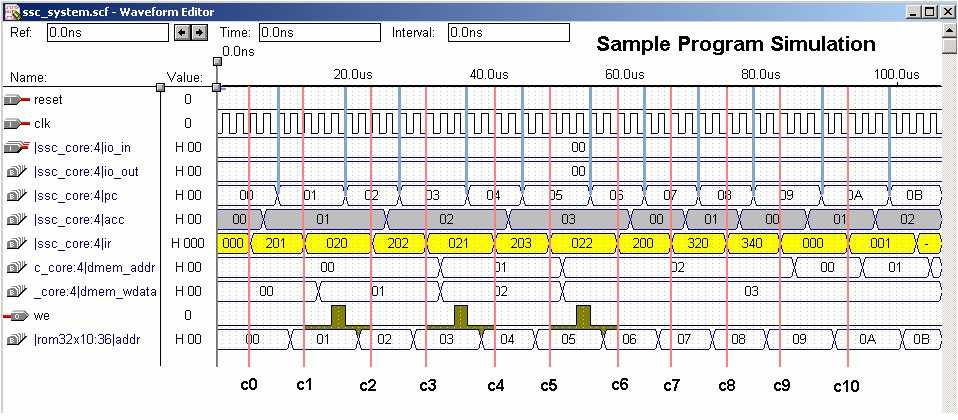Image resolution: width=958 pixels, height=420 pixels.
Task: Step reference cursor left with arrow button
Action: [182, 33]
